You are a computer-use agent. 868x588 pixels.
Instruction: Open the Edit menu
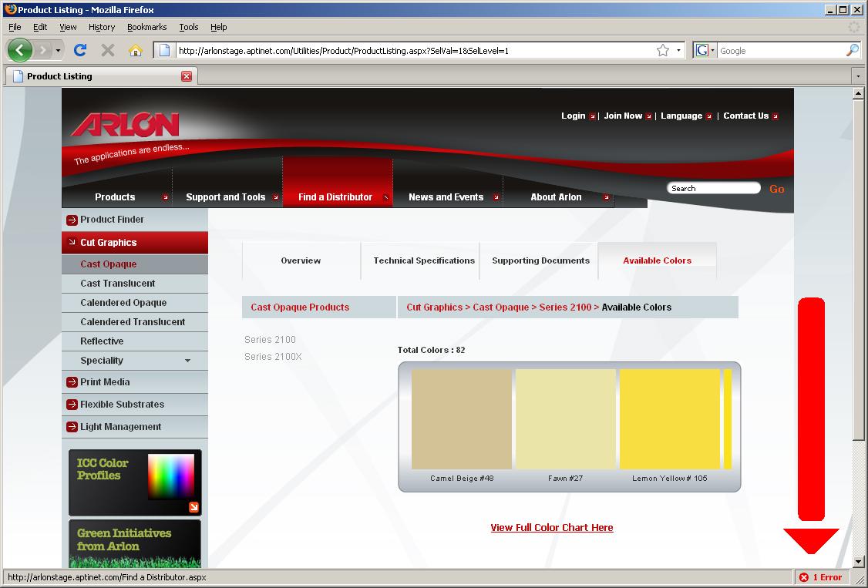pyautogui.click(x=40, y=27)
